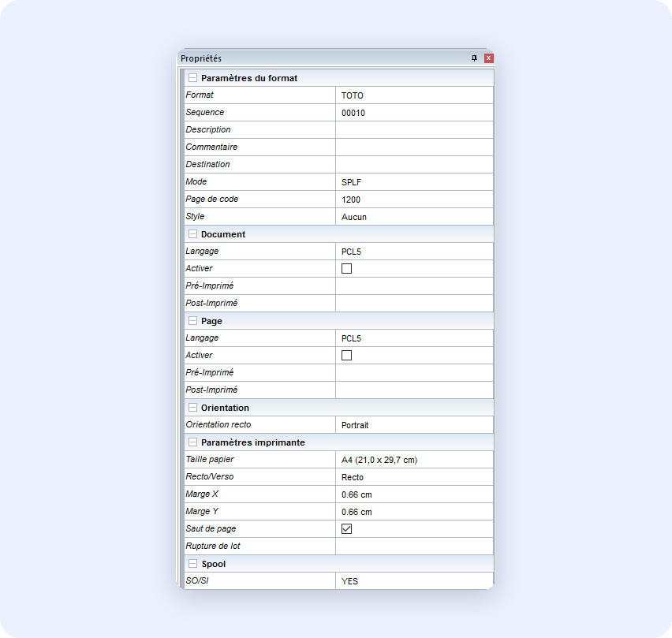Click the Page section Post-Imprimé value field
This screenshot has width=672, height=638.
(414, 390)
